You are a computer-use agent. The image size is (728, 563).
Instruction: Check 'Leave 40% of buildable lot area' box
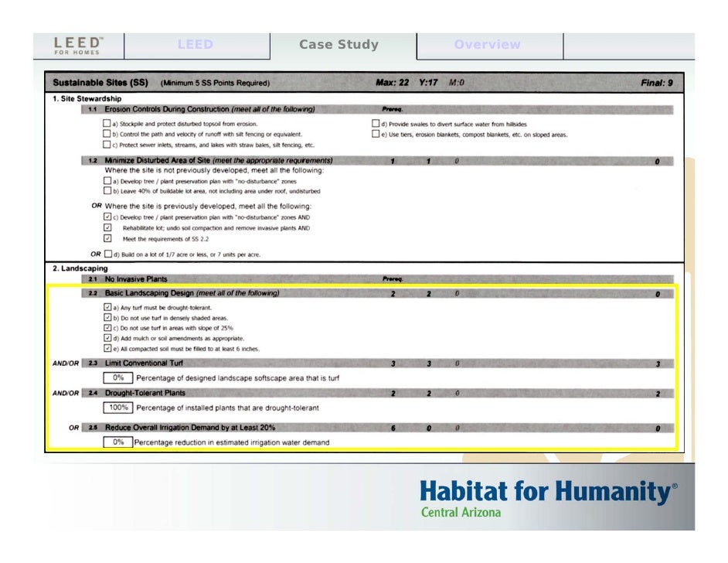click(107, 190)
